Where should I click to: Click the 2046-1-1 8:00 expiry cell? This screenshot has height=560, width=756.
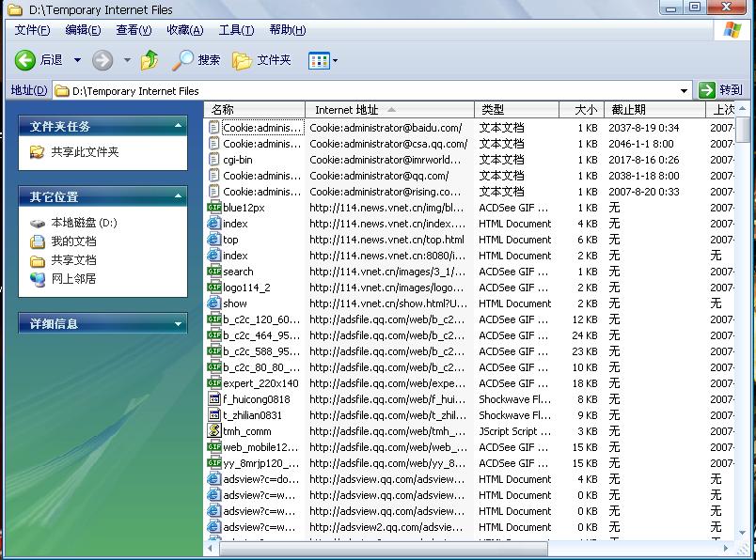click(640, 144)
